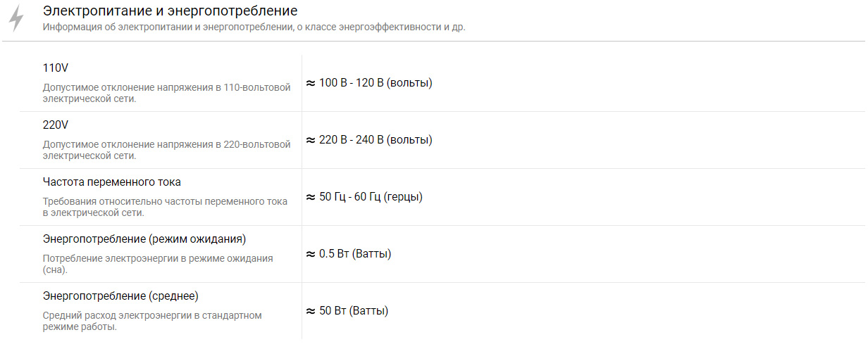
Task: Click the approximately-equal sign before 100 В
Action: point(311,83)
